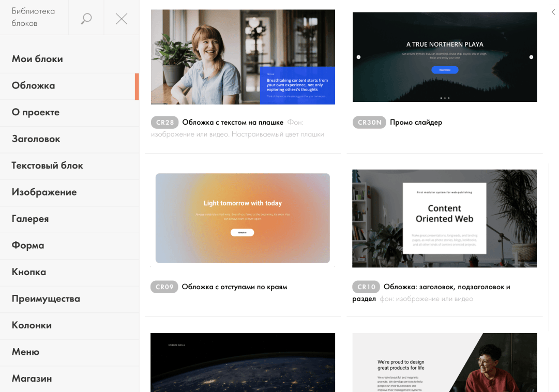Pick the Content Oriented Web cover
This screenshot has width=559, height=392.
(444, 218)
